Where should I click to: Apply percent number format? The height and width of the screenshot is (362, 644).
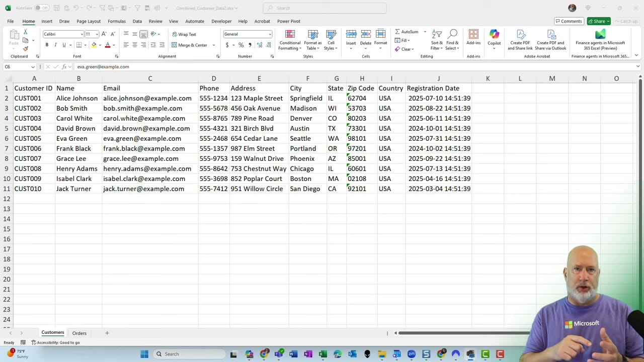[241, 45]
